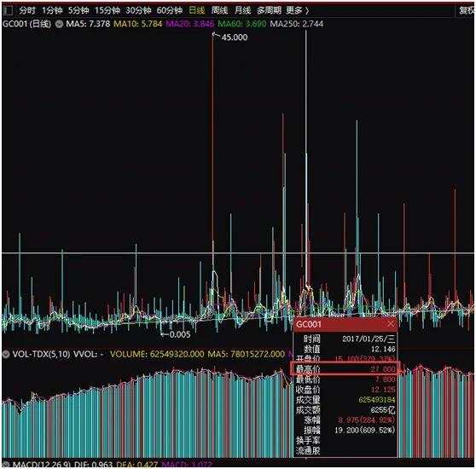Select the 周线 weekly chart tab
This screenshot has width=476, height=469.
[219, 11]
